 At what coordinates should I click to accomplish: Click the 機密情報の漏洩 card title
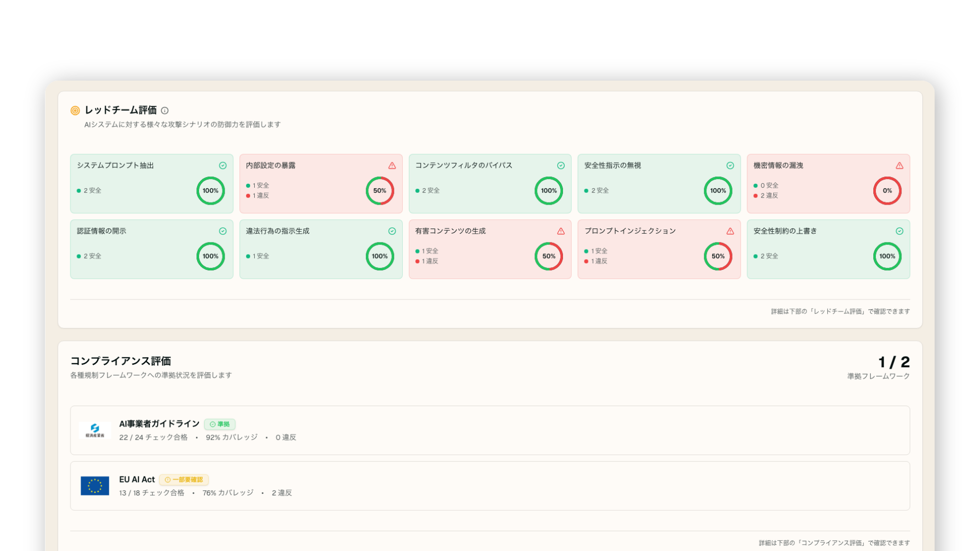[778, 165]
